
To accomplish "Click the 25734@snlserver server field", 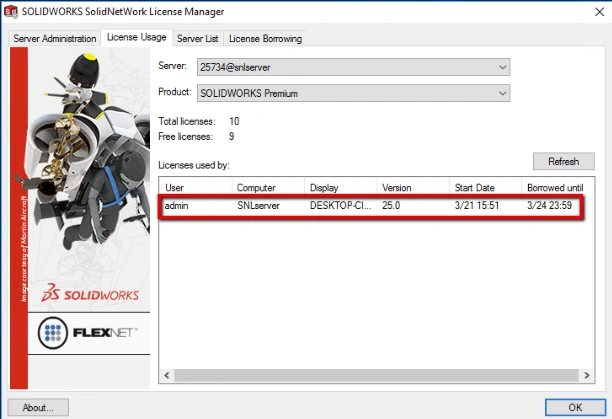I will coord(353,67).
